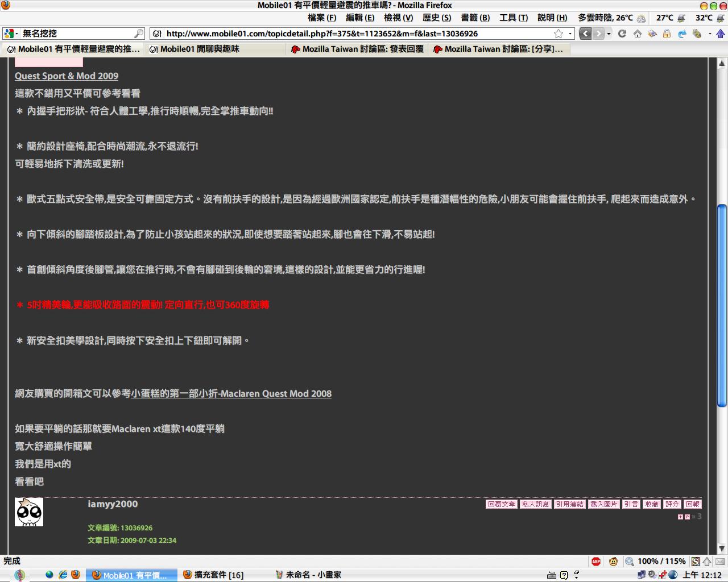Click the 27°C forecast weather icon

pyautogui.click(x=681, y=18)
